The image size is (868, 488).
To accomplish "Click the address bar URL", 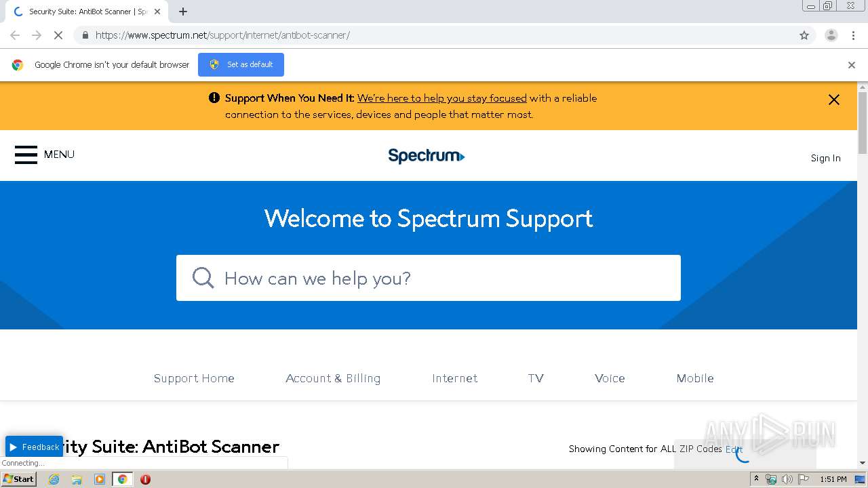I will [x=222, y=35].
